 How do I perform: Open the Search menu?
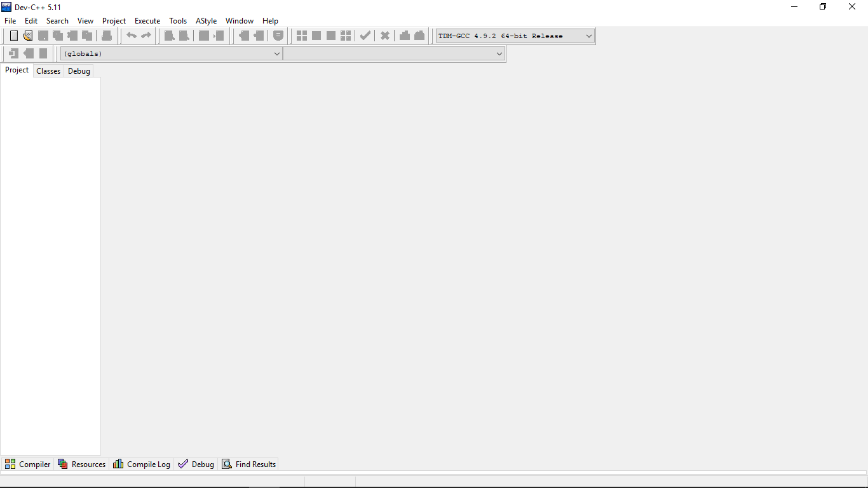pos(57,21)
